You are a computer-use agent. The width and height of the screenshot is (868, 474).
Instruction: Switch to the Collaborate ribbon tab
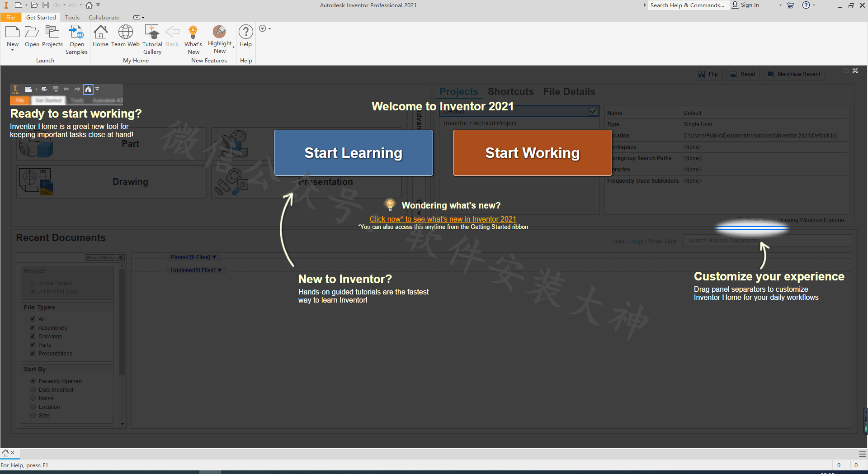(x=104, y=17)
